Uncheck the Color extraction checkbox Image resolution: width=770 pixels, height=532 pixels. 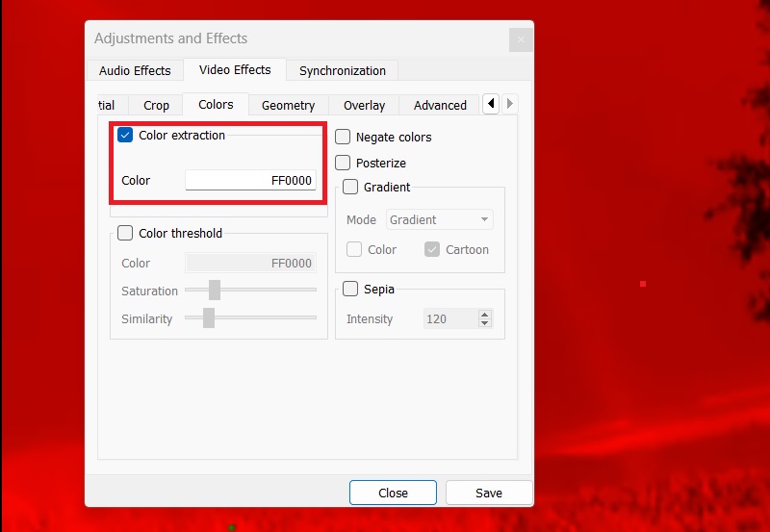click(125, 135)
